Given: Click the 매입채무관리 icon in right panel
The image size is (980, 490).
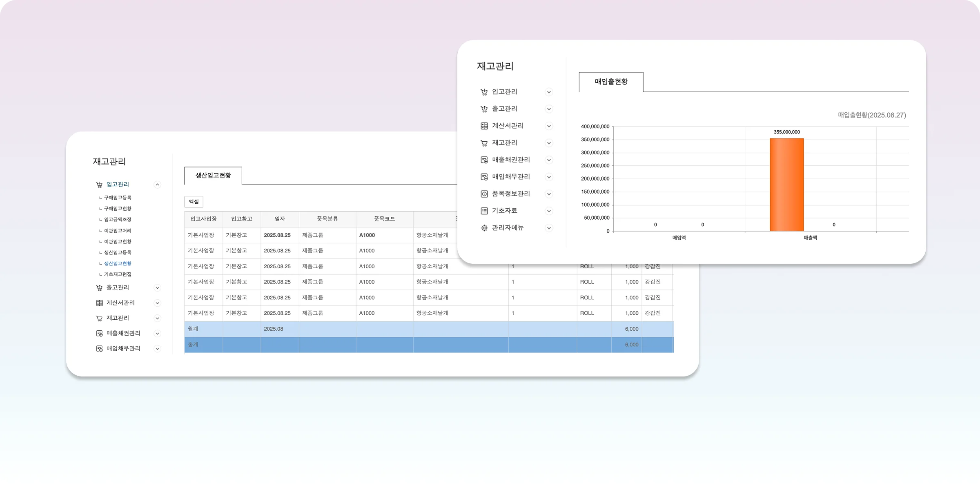Looking at the screenshot, I should pyautogui.click(x=484, y=177).
